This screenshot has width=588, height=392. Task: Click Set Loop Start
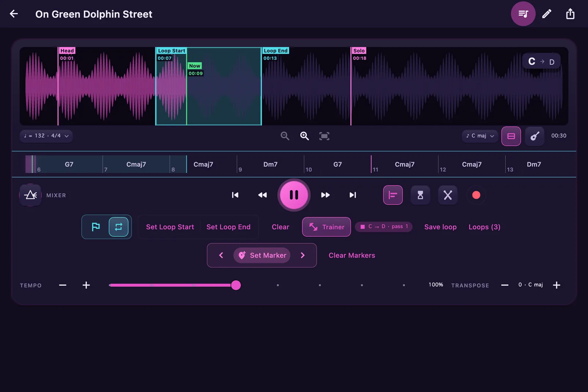170,227
